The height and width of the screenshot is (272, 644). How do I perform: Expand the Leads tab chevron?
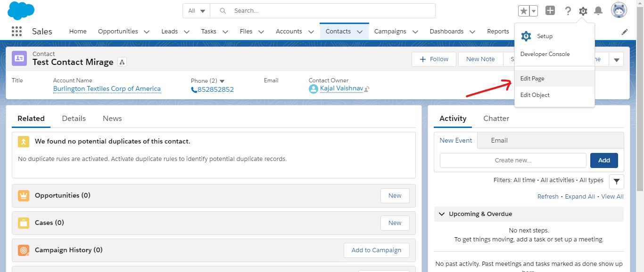(187, 32)
